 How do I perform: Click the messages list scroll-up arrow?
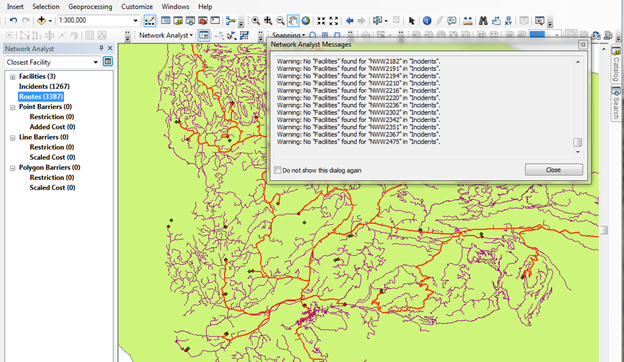pyautogui.click(x=578, y=62)
